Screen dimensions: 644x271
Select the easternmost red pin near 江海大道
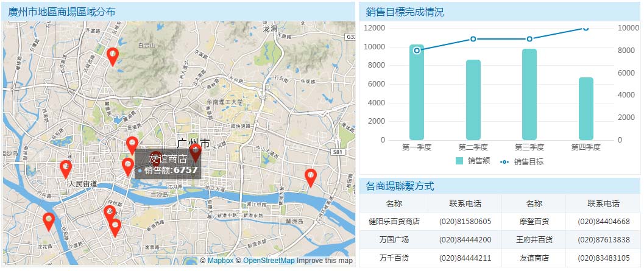coord(311,178)
